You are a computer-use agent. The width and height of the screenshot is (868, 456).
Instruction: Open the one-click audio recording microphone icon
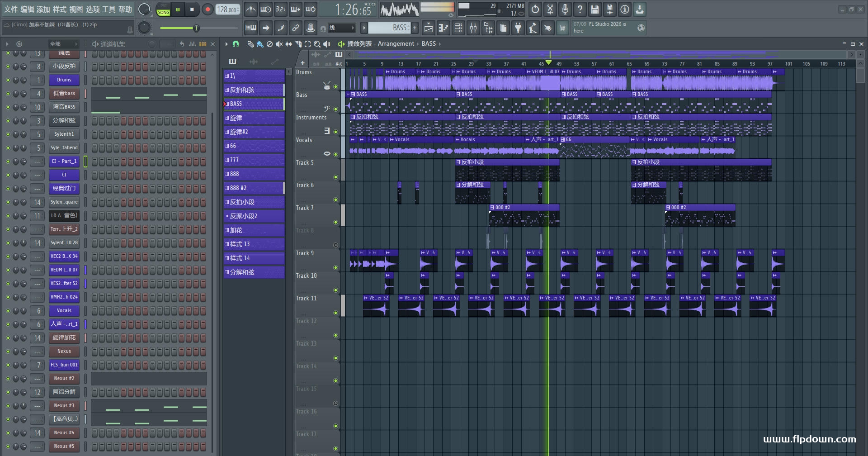565,9
